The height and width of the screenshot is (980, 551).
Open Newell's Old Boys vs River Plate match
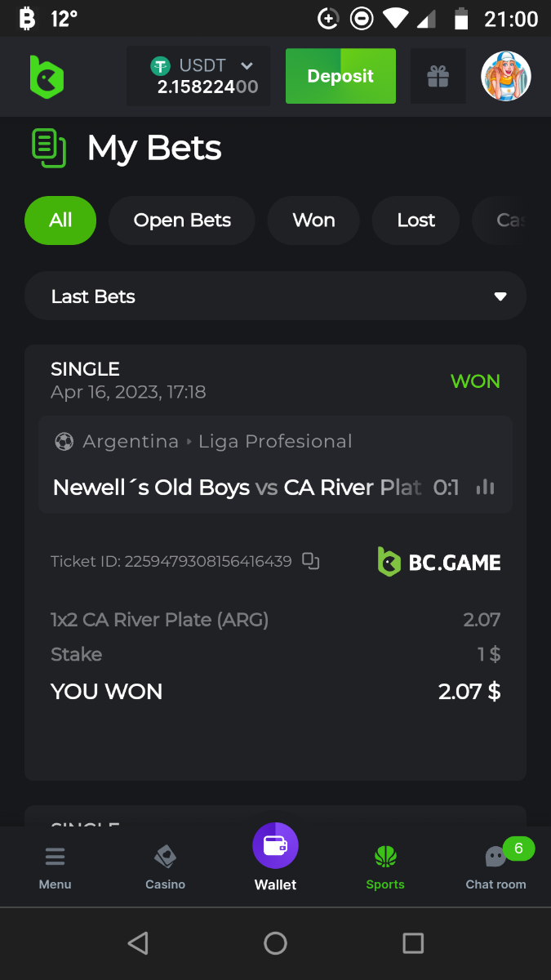pos(237,488)
